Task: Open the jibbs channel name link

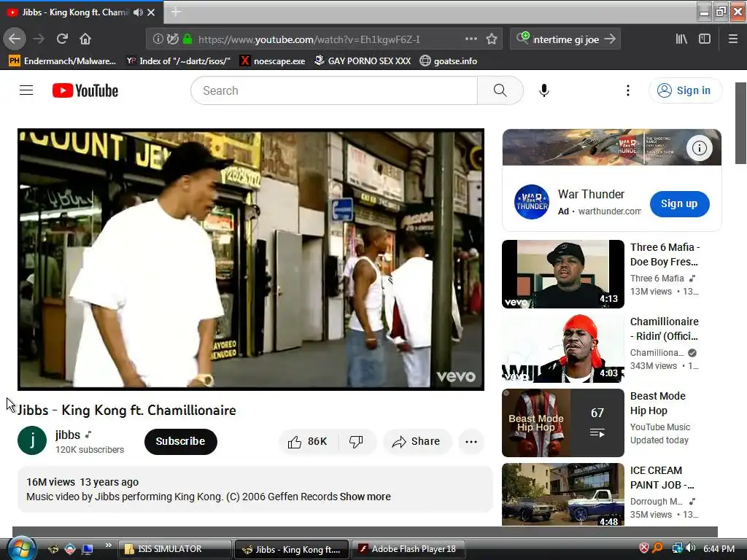Action: [x=68, y=435]
